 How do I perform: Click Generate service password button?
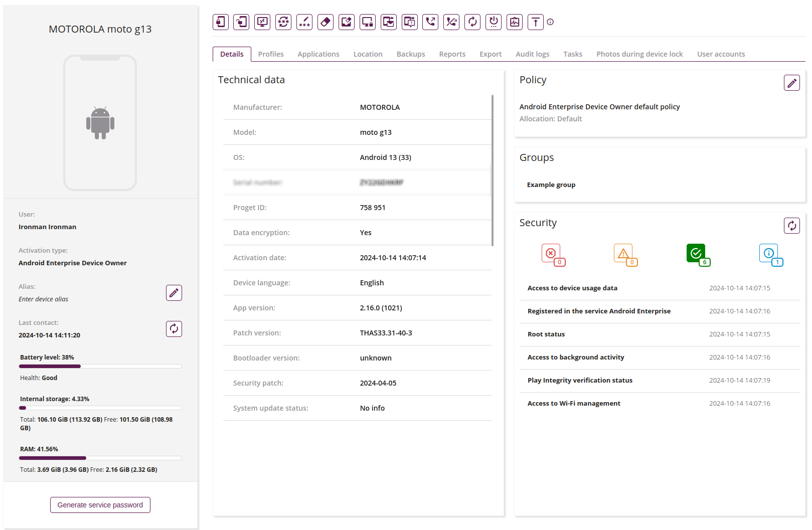(x=100, y=505)
